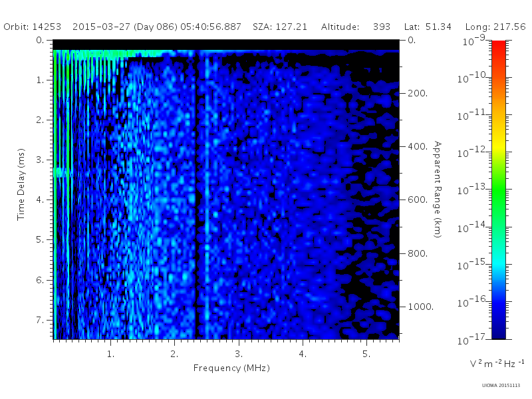This screenshot has width=532, height=399.
Task: Click the Frequency (MHz) axis label
Action: pyautogui.click(x=231, y=368)
